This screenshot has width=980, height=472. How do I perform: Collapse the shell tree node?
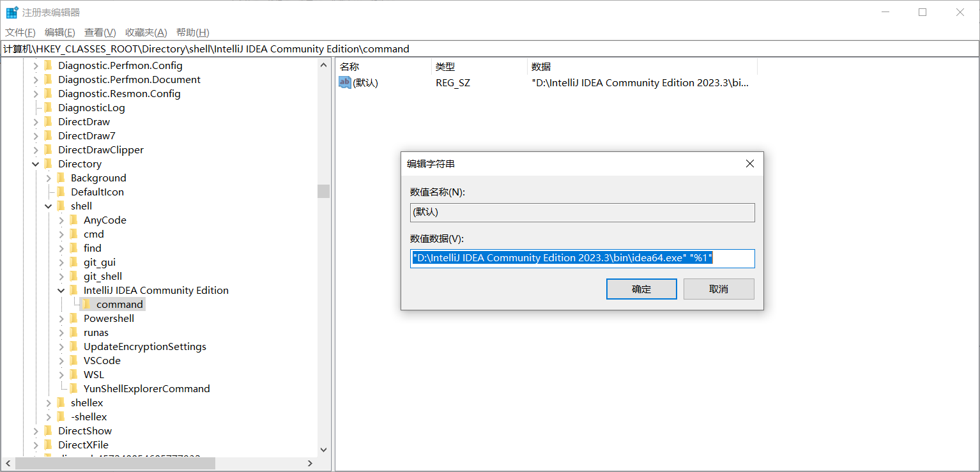coord(49,206)
